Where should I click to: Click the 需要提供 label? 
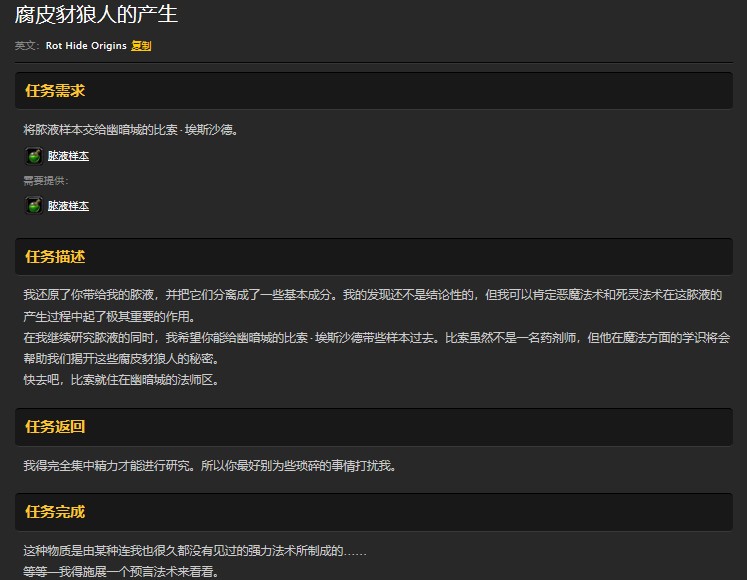click(46, 181)
